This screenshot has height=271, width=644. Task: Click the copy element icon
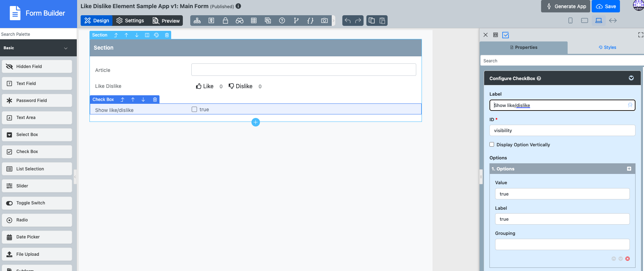372,21
